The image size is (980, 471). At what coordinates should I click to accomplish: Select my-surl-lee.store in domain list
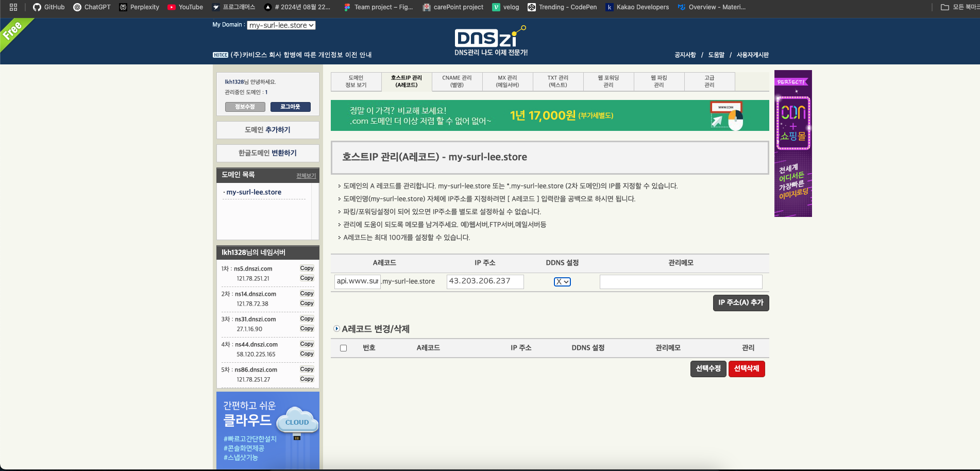tap(254, 192)
